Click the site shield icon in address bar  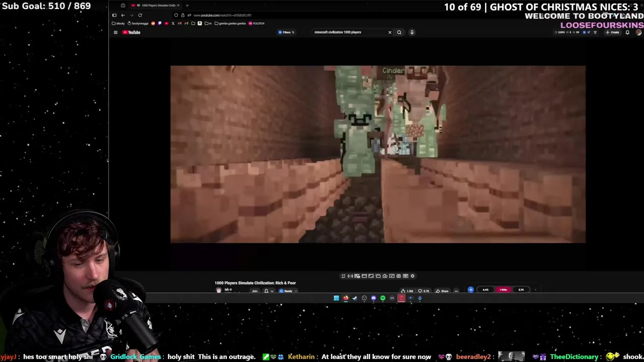click(x=176, y=15)
